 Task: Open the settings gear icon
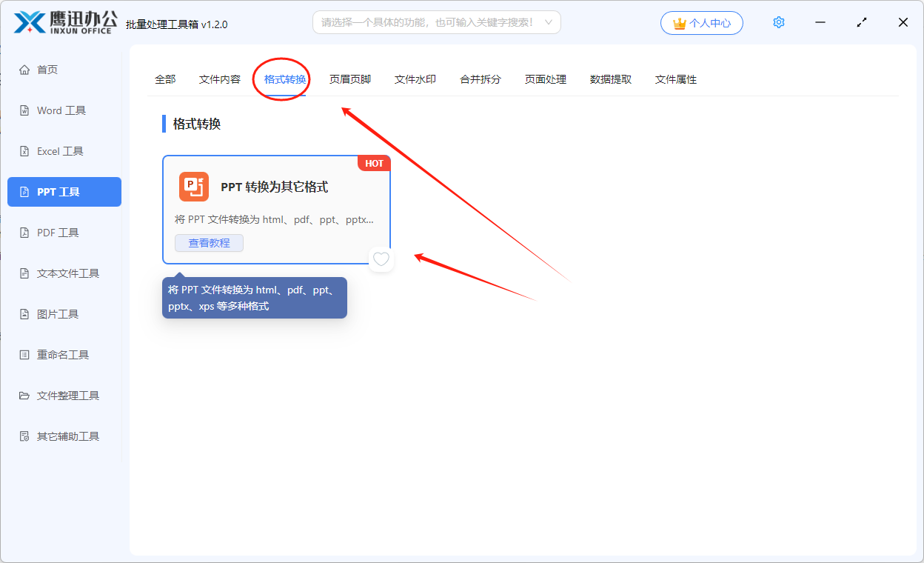778,23
